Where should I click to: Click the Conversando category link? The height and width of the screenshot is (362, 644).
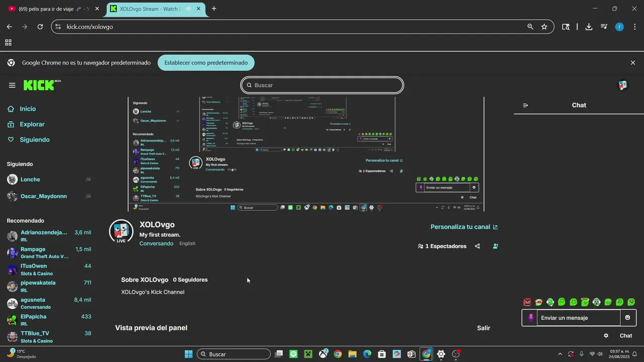[x=156, y=243]
